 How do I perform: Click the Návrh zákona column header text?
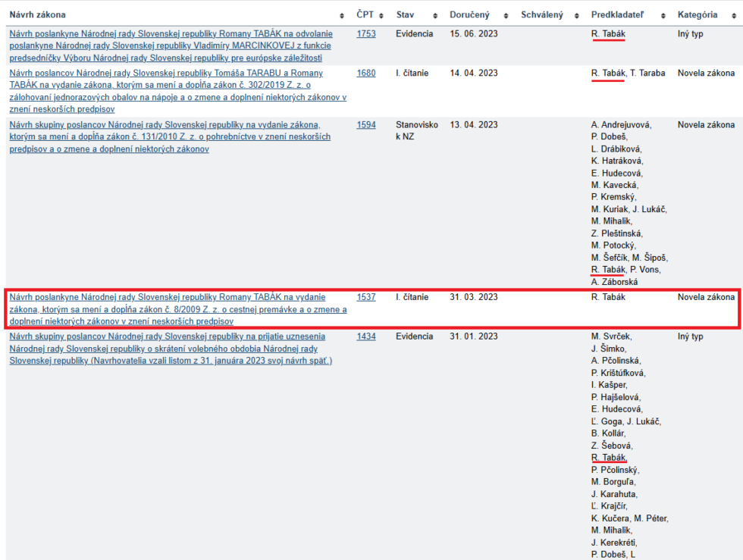37,15
